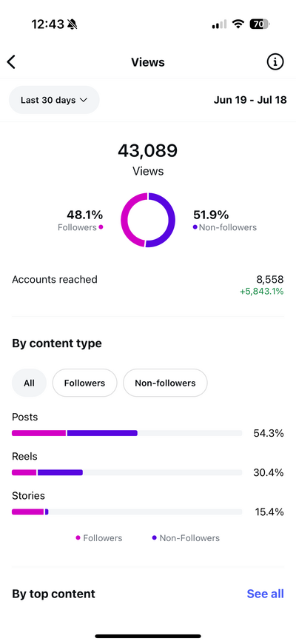
Task: Tap the cellular signal bars icon
Action: coord(219,24)
